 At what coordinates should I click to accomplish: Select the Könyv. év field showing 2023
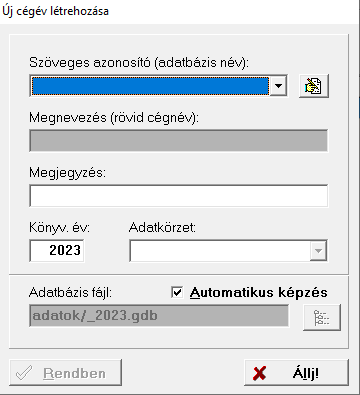coord(57,250)
